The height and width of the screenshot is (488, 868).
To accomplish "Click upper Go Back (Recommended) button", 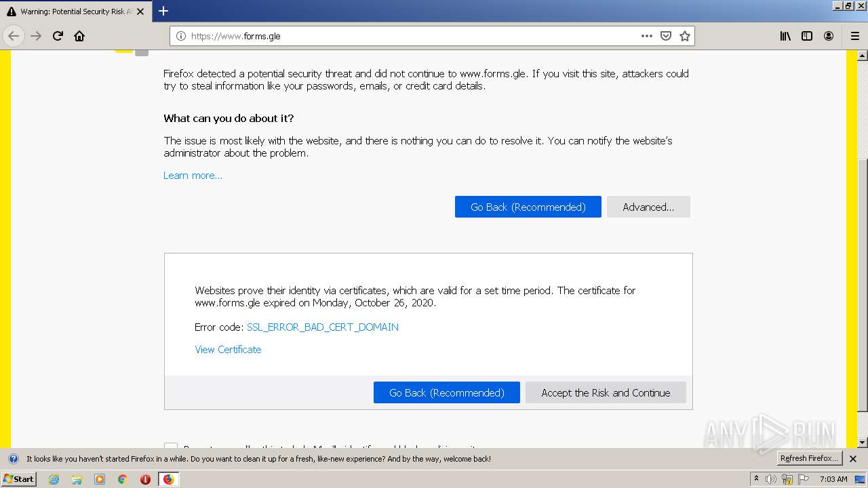I will click(528, 207).
